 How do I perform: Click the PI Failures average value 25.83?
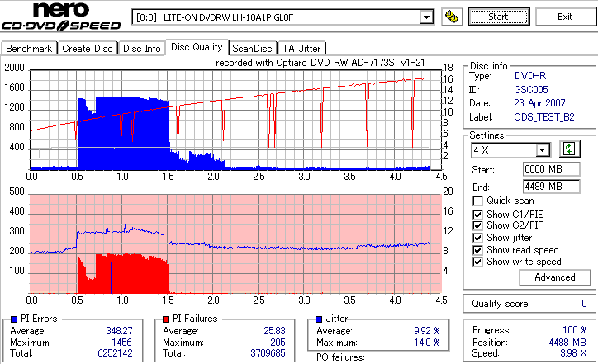pos(274,331)
